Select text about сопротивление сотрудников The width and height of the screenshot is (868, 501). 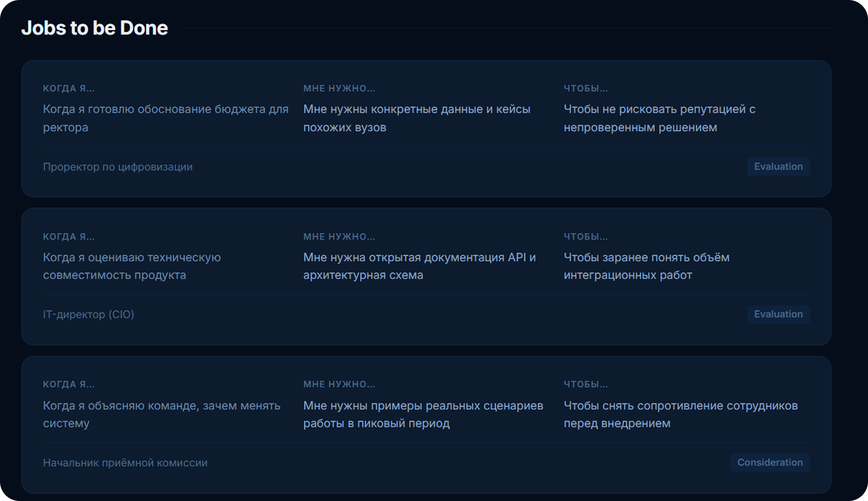680,414
